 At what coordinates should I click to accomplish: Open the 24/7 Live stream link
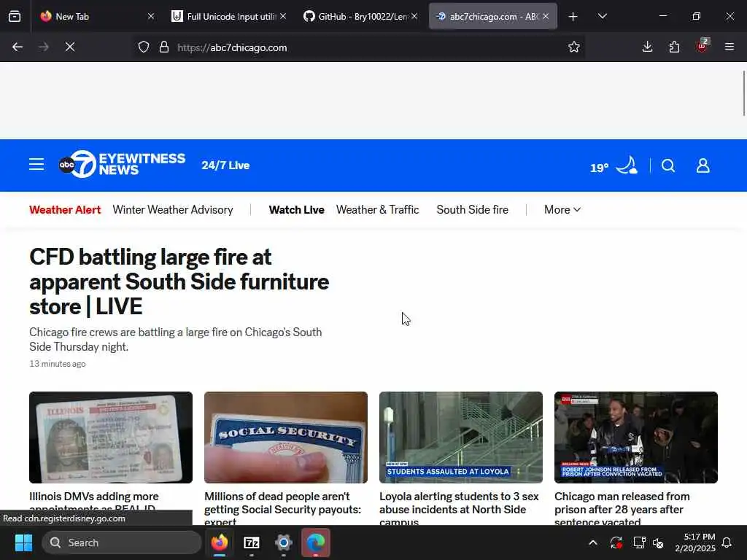[225, 166]
